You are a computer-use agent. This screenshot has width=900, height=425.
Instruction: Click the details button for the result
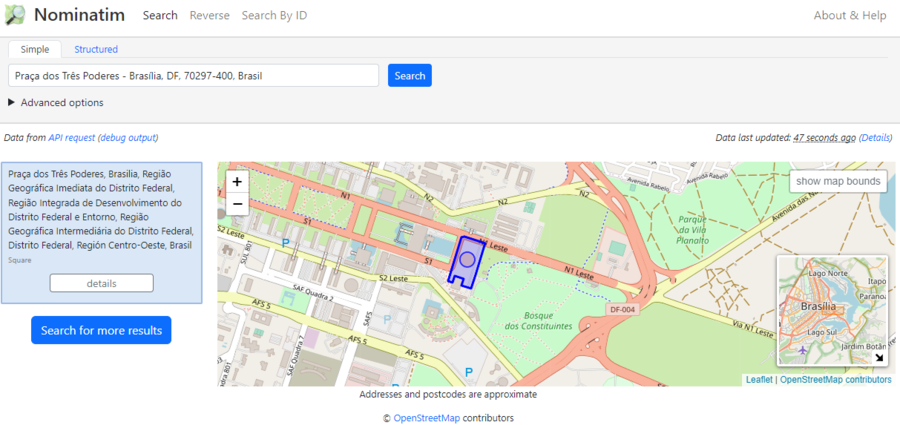coord(101,283)
